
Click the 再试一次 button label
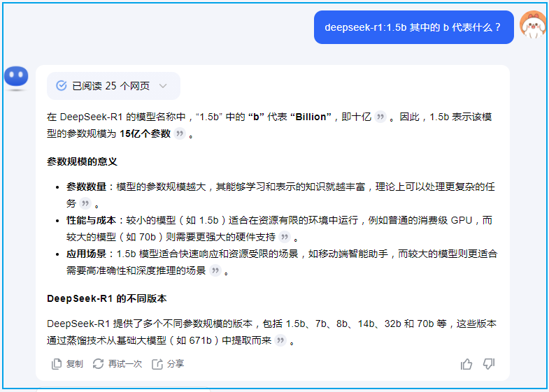[125, 364]
